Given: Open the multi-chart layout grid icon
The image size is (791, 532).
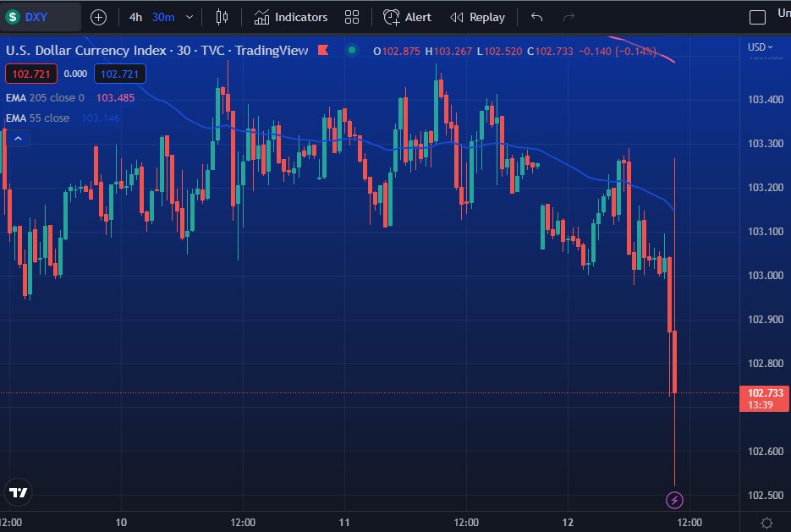Looking at the screenshot, I should [352, 17].
